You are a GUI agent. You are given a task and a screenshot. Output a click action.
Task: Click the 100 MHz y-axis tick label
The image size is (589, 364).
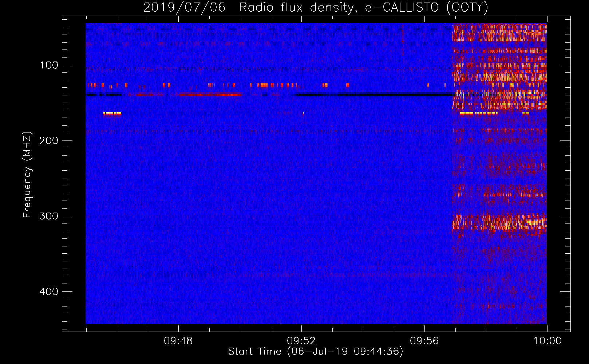click(x=49, y=65)
